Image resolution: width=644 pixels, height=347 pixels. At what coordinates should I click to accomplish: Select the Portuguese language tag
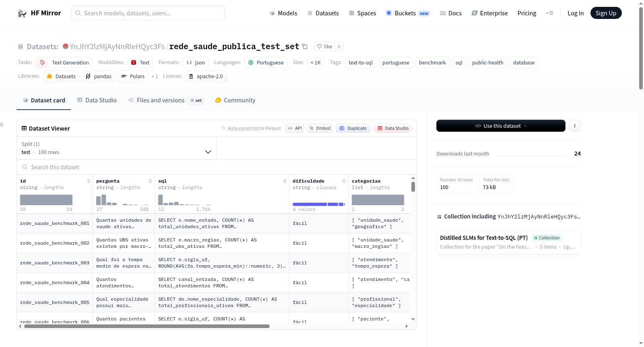tap(266, 63)
